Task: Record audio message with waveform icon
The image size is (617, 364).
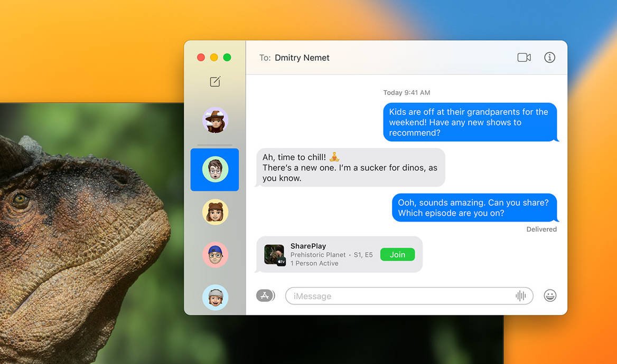Action: coord(521,295)
